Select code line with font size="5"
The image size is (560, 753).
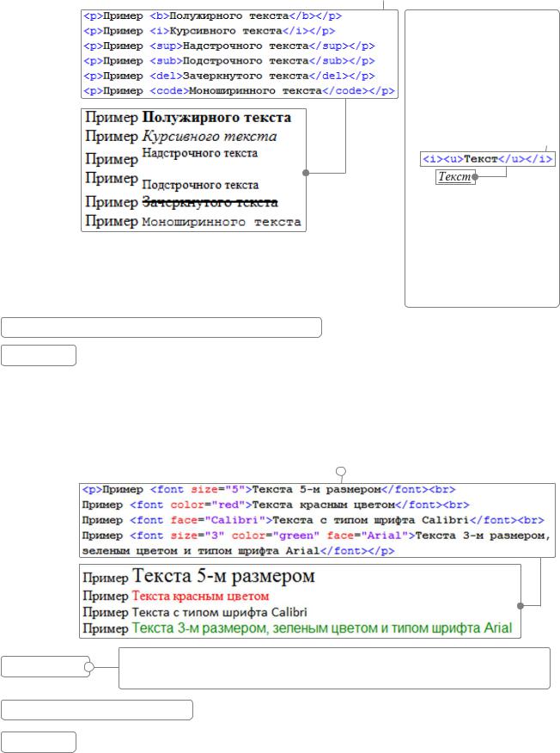tap(269, 489)
